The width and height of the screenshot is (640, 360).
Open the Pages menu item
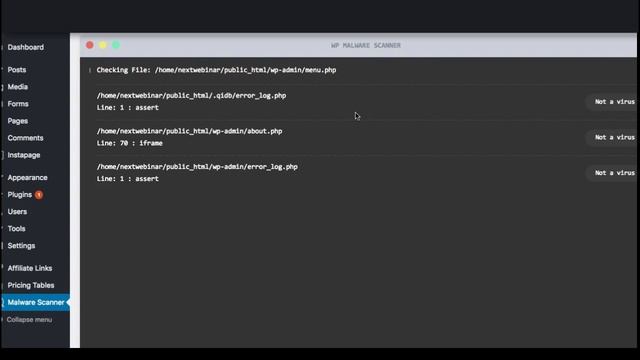pyautogui.click(x=18, y=121)
